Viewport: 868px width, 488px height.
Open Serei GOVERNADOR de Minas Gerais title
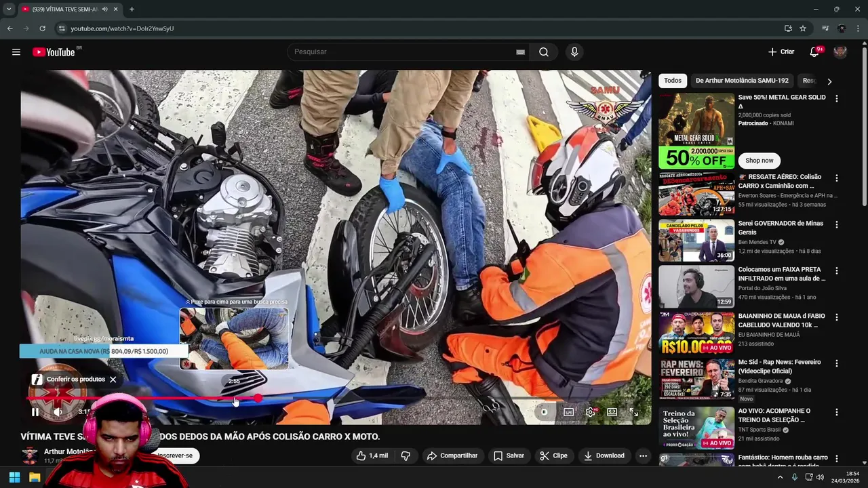point(781,228)
